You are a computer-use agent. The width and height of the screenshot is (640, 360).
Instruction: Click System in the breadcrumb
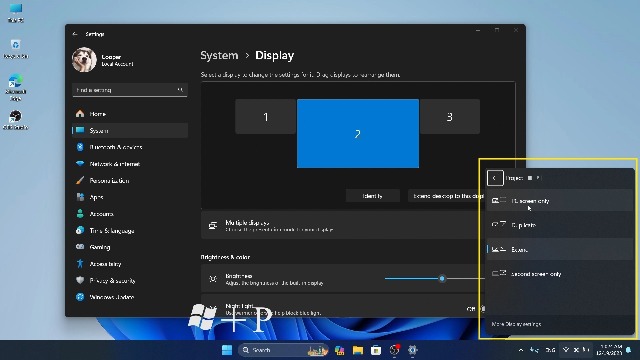pyautogui.click(x=219, y=55)
